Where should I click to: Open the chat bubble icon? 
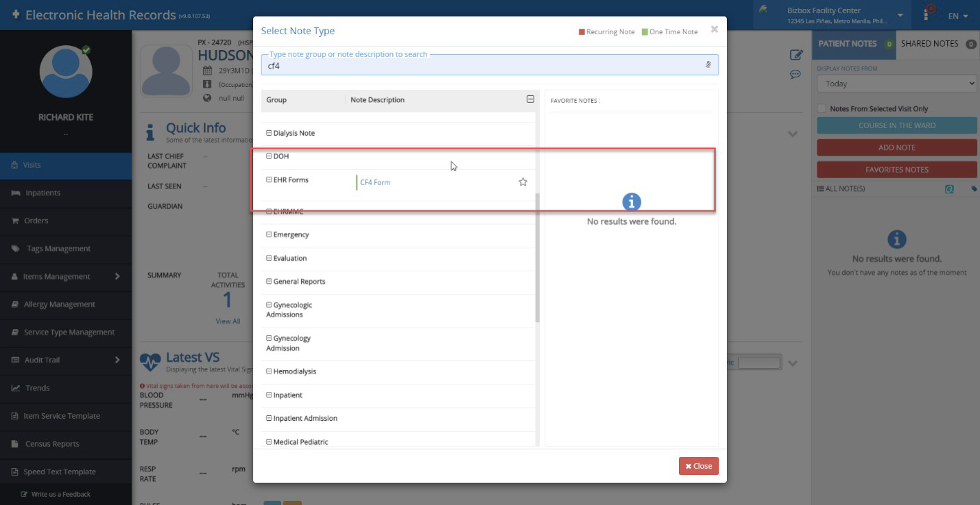[x=796, y=74]
